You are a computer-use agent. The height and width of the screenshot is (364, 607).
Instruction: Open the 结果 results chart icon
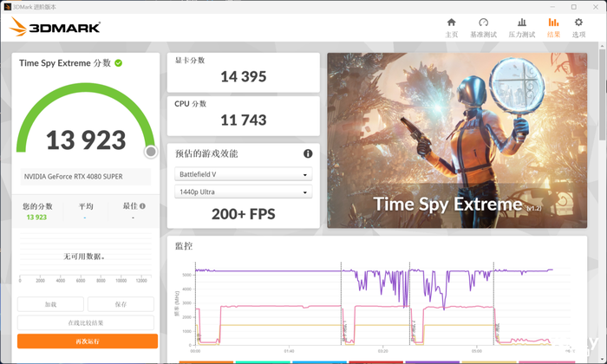553,23
